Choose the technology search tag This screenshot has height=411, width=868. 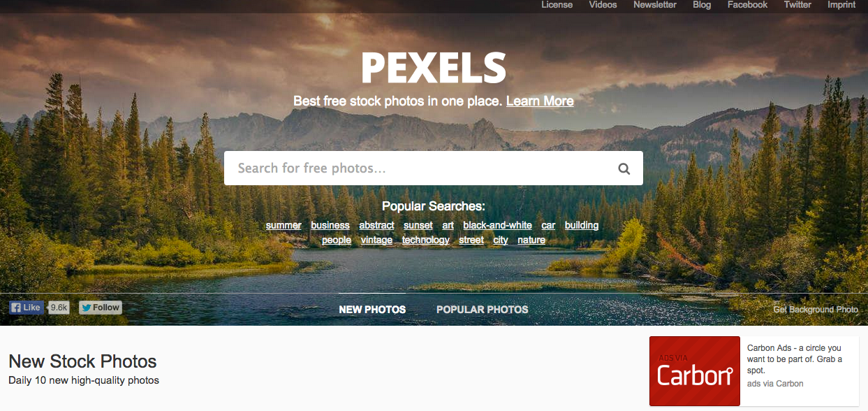coord(426,240)
